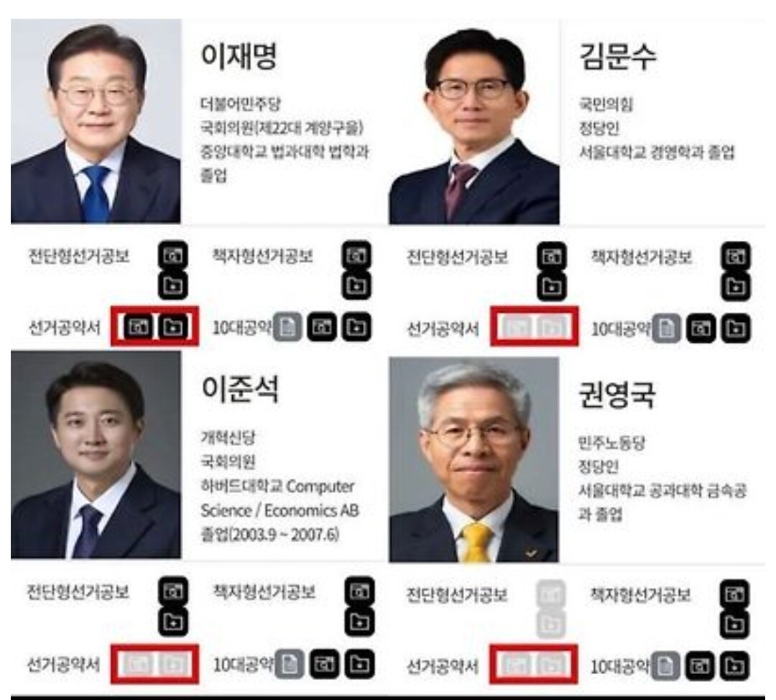Download 김문수's 10대공약 file
The height and width of the screenshot is (700, 776).
point(736,328)
